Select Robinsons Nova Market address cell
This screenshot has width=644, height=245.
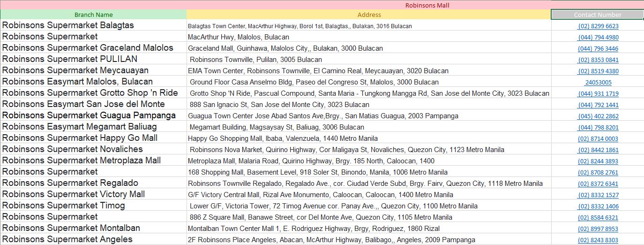(x=369, y=149)
